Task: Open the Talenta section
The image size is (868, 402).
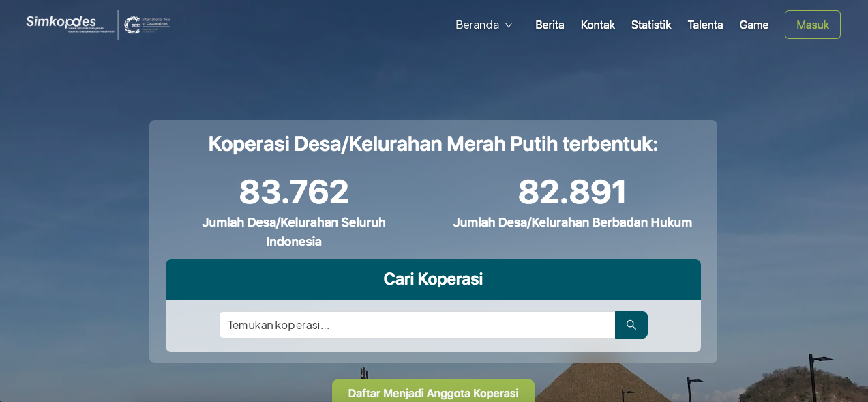Action: [705, 25]
